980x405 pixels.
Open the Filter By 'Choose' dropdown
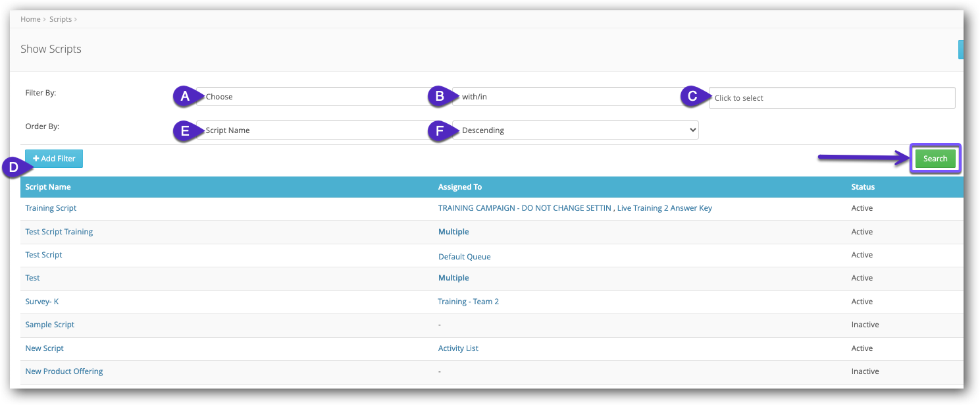point(316,97)
